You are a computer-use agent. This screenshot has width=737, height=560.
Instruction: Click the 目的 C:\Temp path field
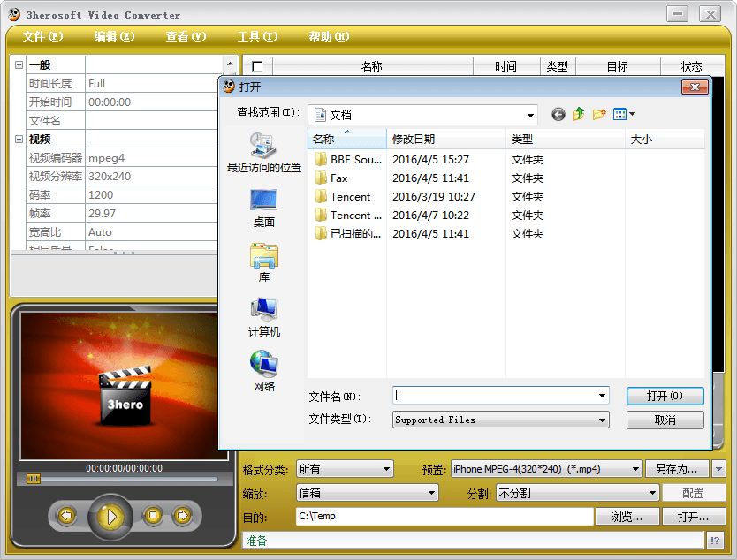[x=444, y=517]
